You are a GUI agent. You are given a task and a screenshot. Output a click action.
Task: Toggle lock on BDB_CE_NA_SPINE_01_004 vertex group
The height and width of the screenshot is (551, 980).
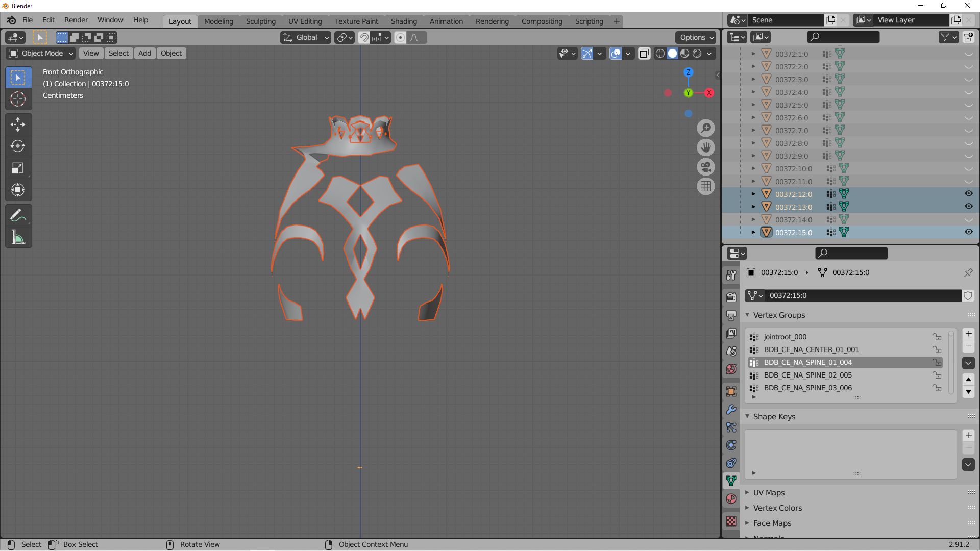tap(937, 362)
